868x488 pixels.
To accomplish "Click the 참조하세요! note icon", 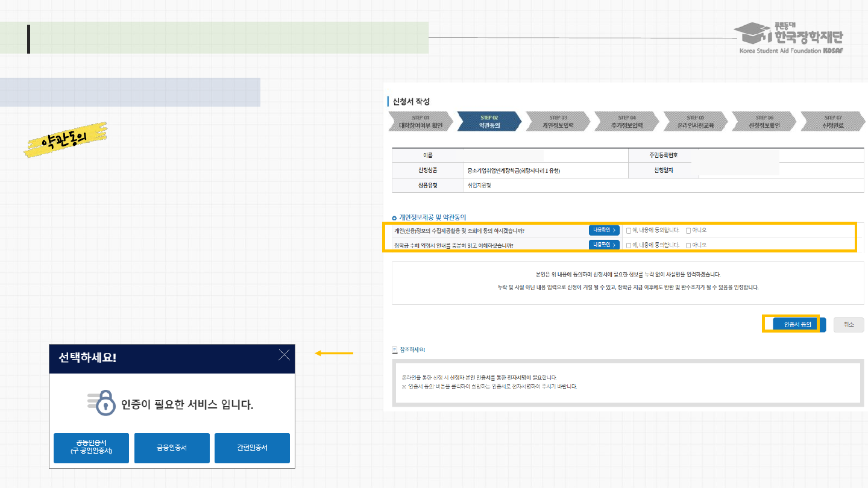I will point(395,349).
